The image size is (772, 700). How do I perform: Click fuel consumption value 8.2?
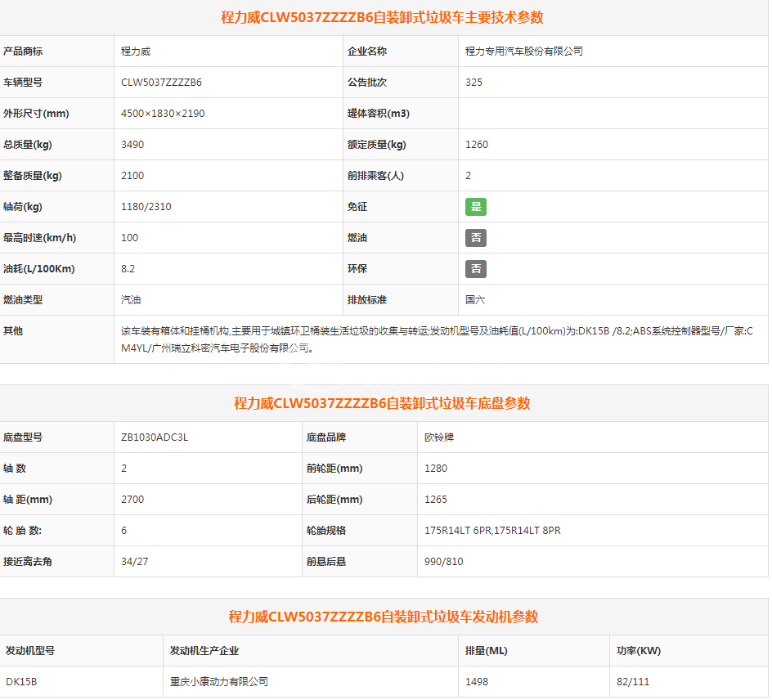pyautogui.click(x=128, y=268)
